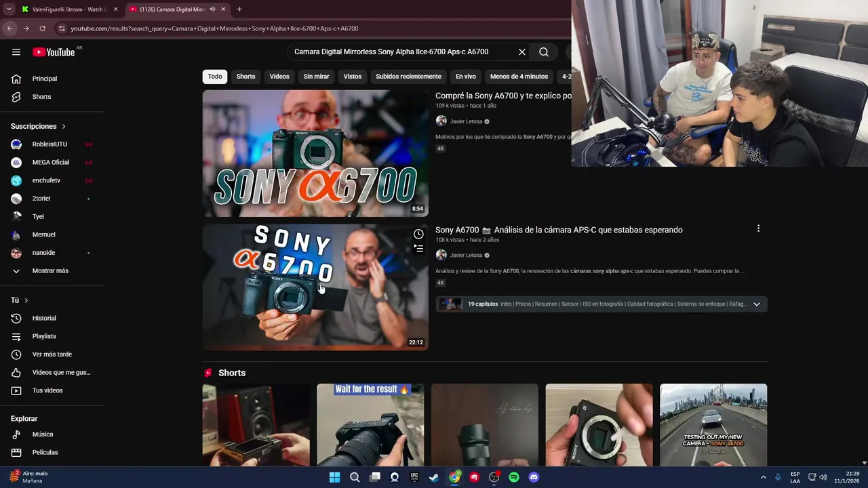Image resolution: width=868 pixels, height=488 pixels.
Task: Go forward in browser history
Action: 26,28
